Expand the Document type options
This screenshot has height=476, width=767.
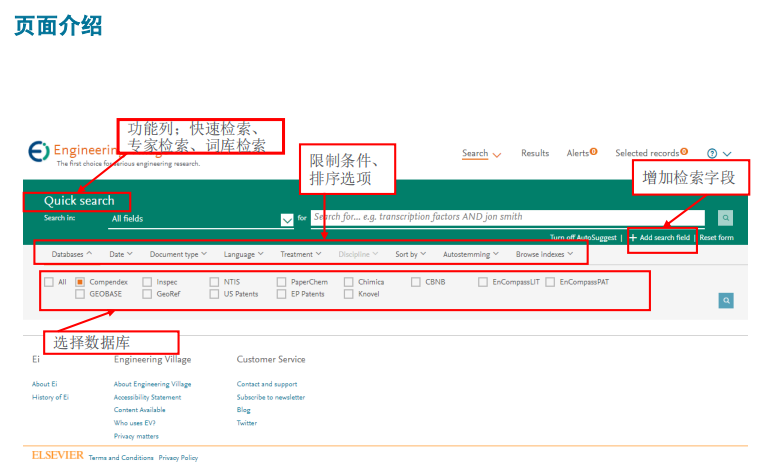178,254
